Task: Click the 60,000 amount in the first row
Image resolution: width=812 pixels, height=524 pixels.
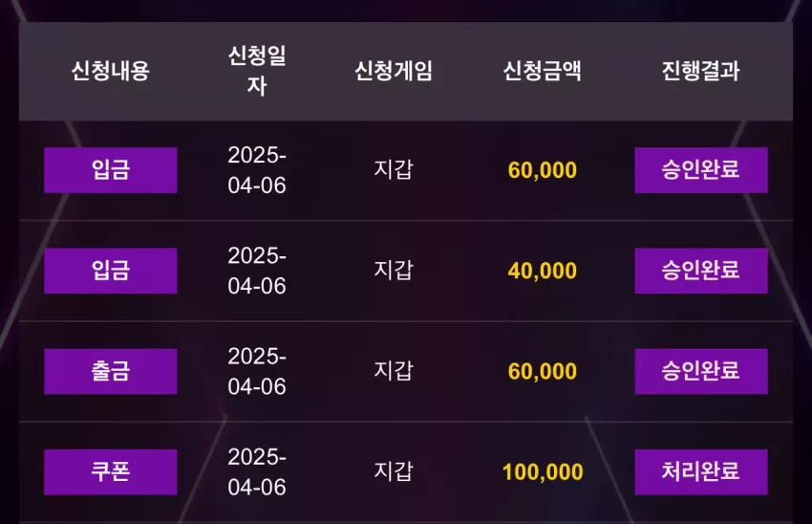Action: (543, 170)
